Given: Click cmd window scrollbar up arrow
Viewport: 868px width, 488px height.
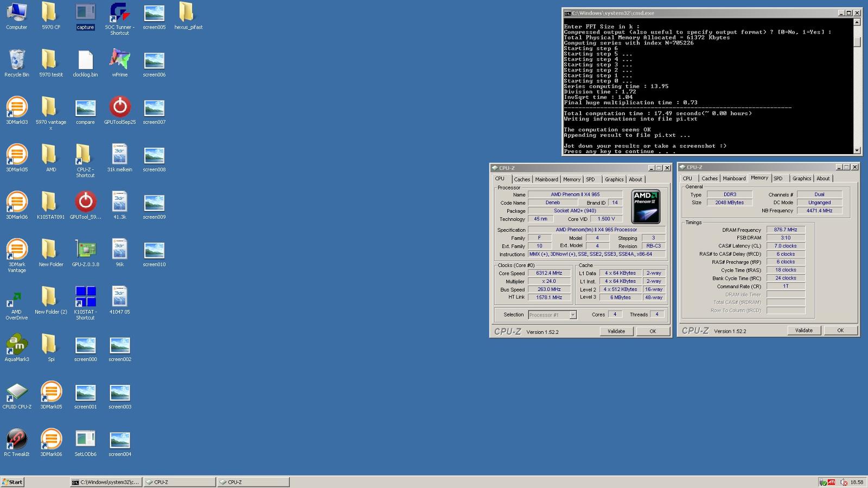Looking at the screenshot, I should [857, 22].
